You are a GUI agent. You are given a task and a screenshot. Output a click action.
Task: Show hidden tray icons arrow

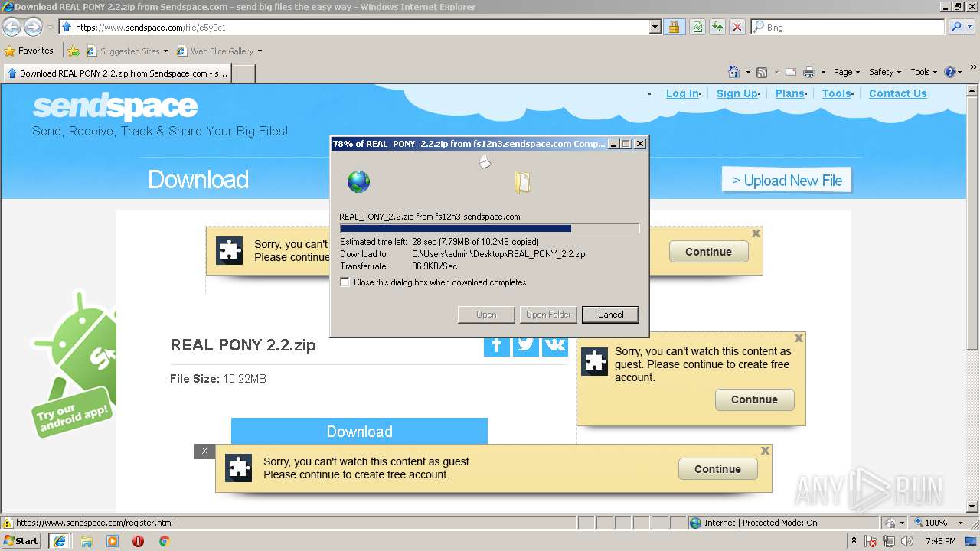tap(854, 541)
